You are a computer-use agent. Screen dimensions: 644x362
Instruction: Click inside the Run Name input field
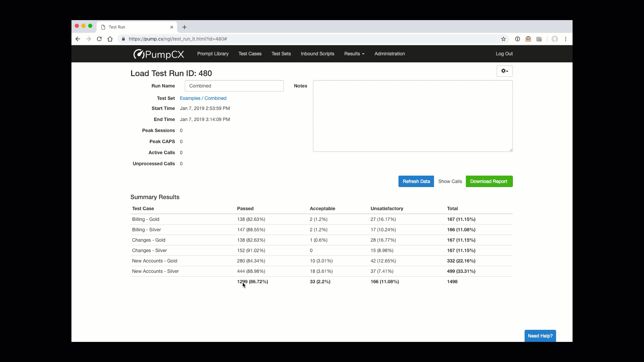[x=234, y=86]
